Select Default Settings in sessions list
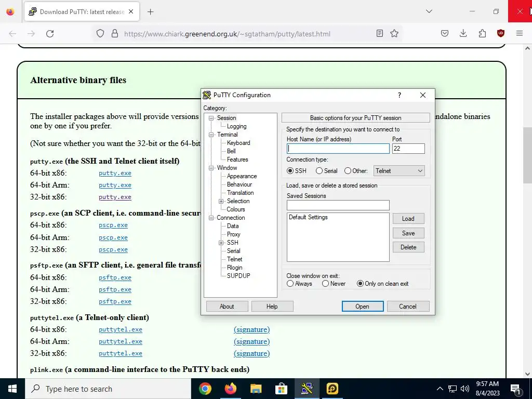 pos(308,217)
